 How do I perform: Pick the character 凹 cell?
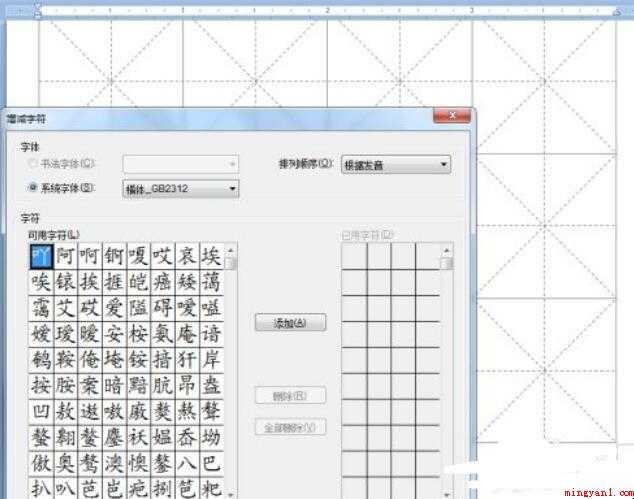click(x=41, y=412)
